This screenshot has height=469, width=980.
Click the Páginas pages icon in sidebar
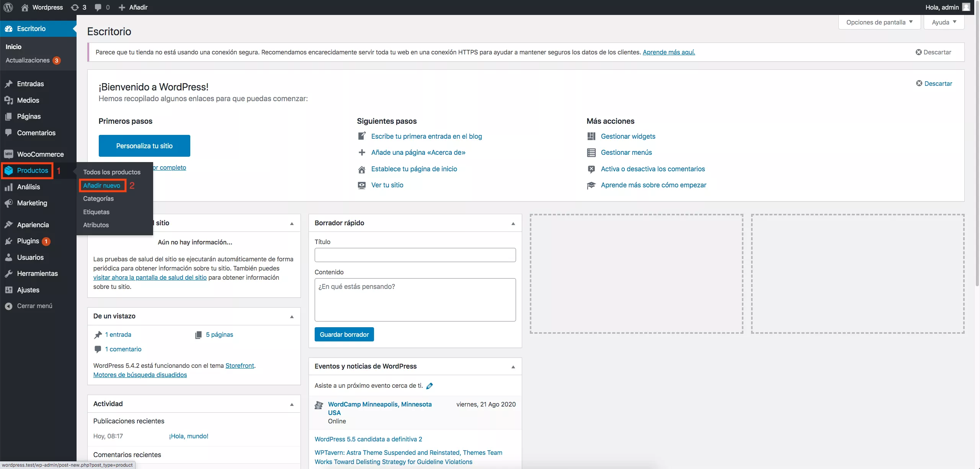(x=8, y=116)
